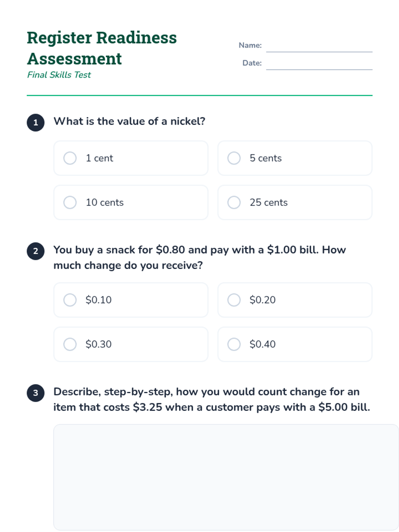Choose "5 cents" as the nickel value
The height and width of the screenshot is (532, 399).
coord(234,158)
